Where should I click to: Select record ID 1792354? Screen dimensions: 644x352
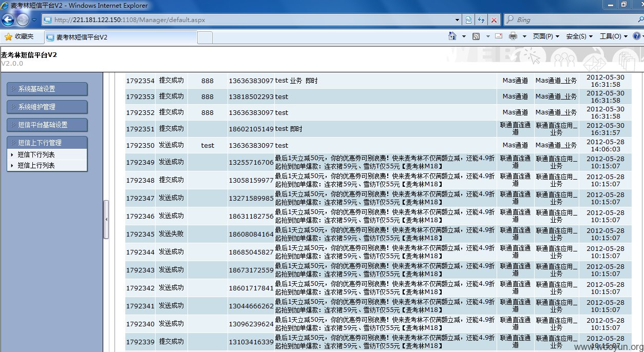[140, 81]
